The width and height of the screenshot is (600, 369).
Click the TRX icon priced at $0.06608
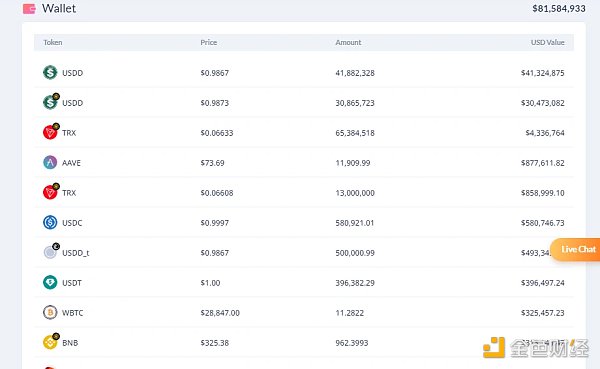51,192
